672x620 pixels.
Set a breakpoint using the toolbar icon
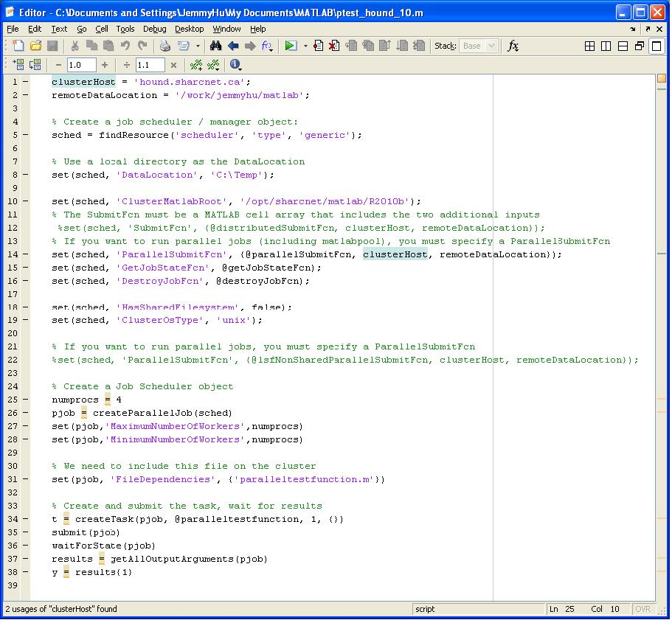coord(319,46)
